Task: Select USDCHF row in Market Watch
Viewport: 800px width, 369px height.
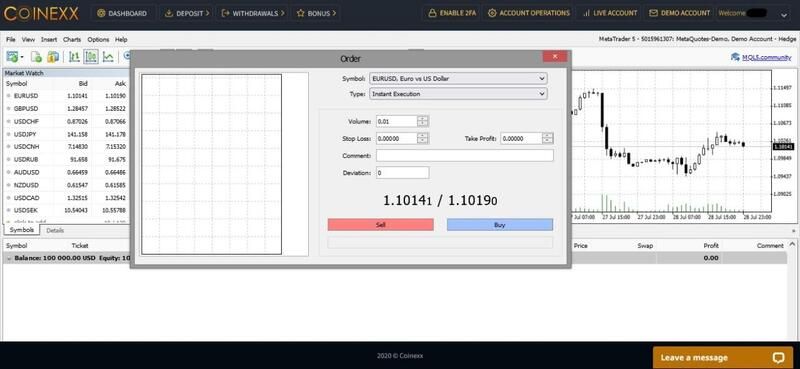Action: [x=66, y=121]
